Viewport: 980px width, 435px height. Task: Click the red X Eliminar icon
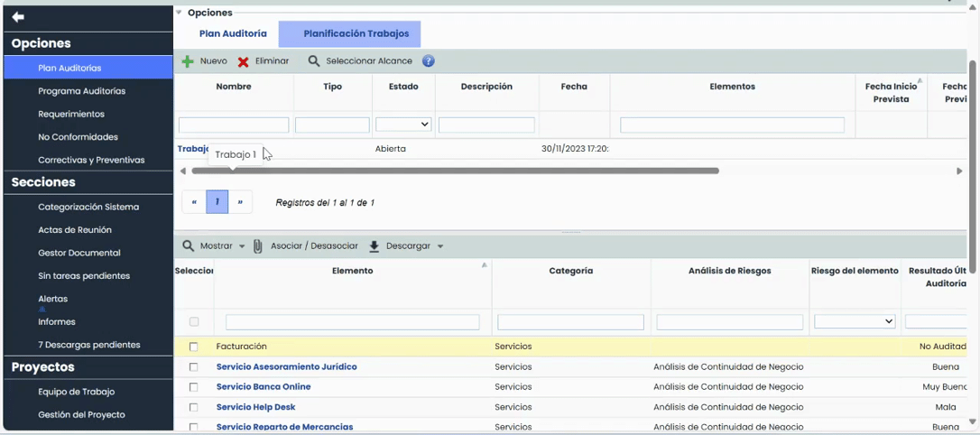coord(244,61)
